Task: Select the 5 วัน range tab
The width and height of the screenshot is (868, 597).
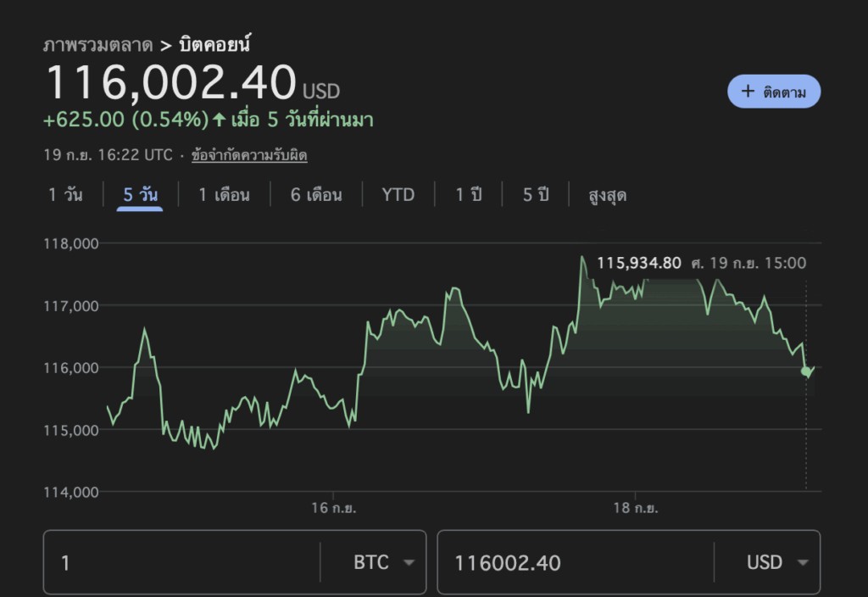Action: pos(140,195)
